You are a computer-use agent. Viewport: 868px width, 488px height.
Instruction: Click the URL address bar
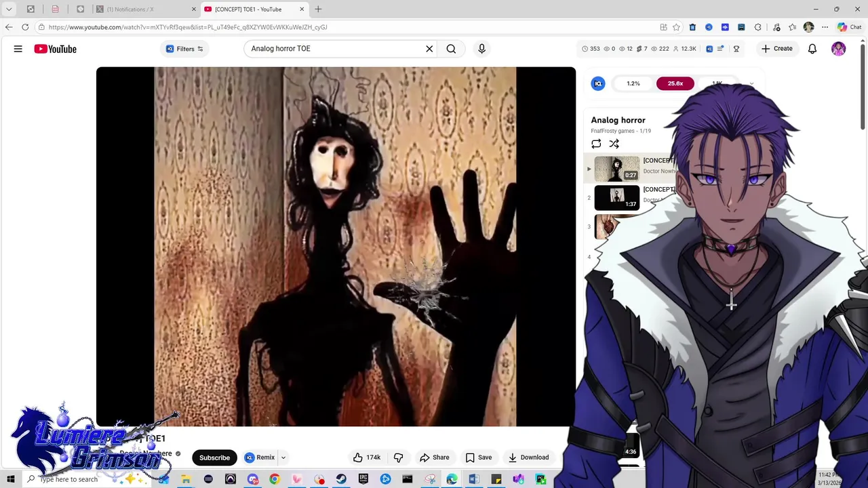click(x=346, y=27)
